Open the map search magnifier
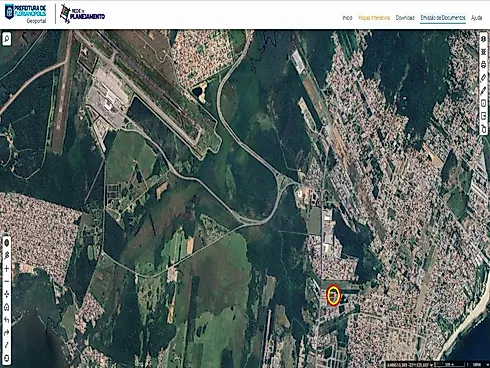The image size is (490, 368). coord(7,39)
